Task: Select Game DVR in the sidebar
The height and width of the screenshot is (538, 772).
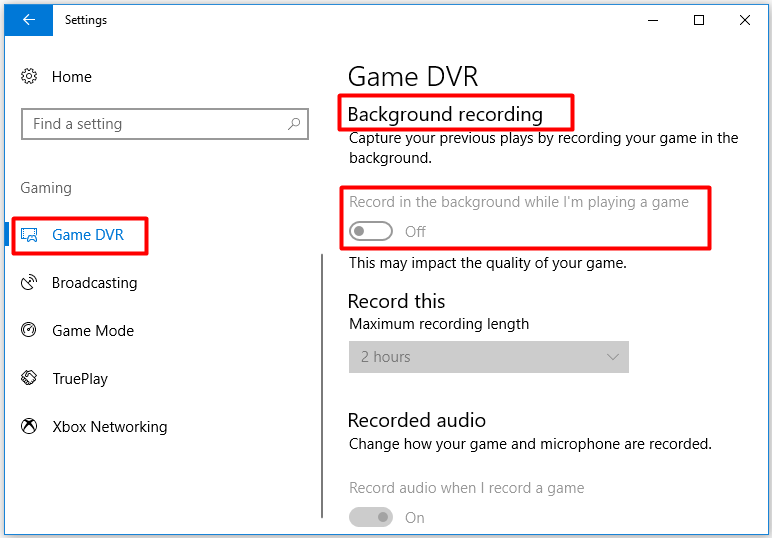Action: 88,235
